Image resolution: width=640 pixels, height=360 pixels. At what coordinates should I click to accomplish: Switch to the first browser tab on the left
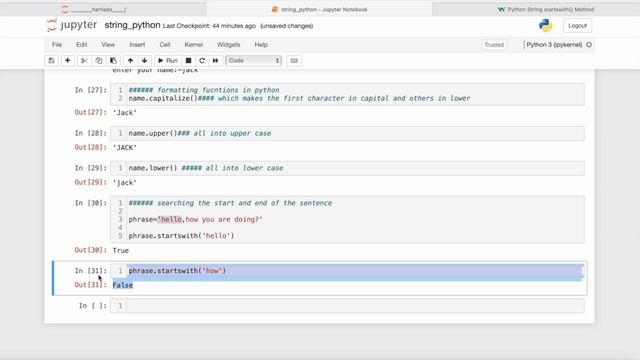point(94,9)
